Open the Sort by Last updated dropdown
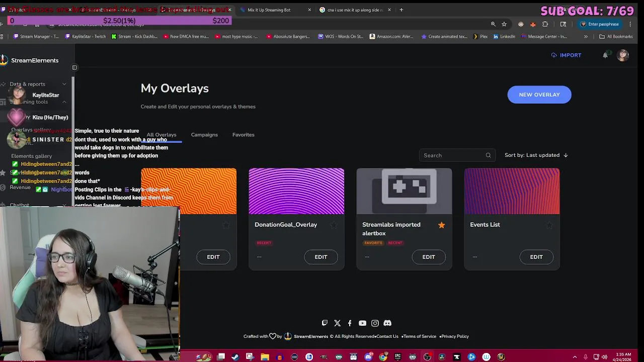Image resolution: width=644 pixels, height=362 pixels. point(536,155)
